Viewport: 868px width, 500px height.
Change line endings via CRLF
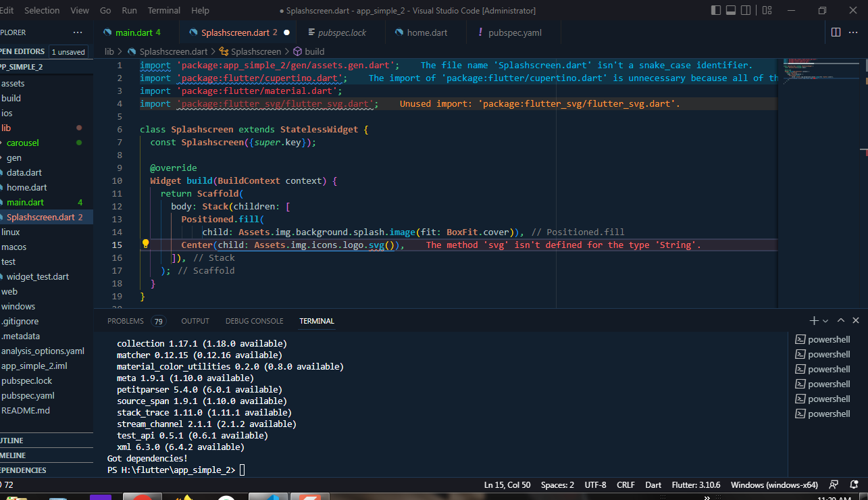626,485
